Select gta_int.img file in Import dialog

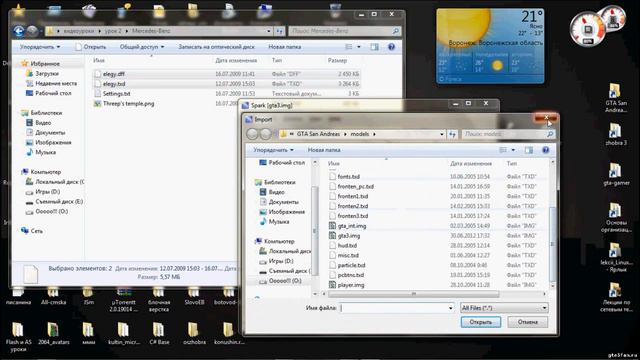click(351, 226)
